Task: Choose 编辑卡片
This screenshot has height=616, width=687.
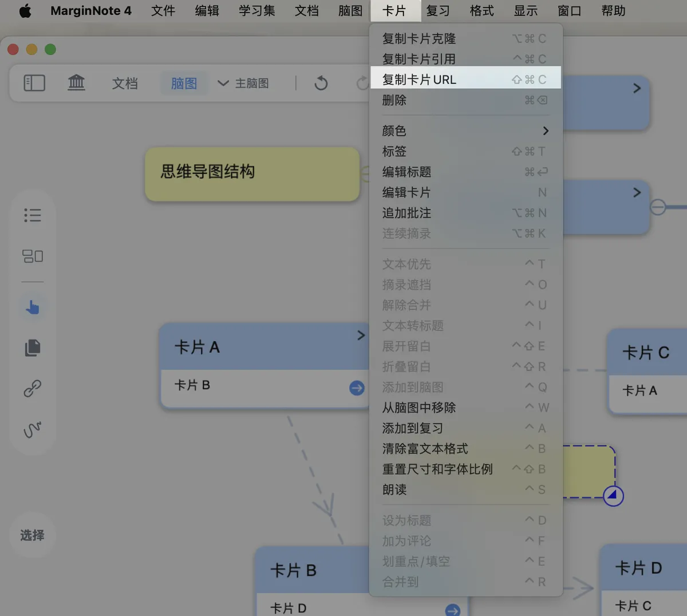Action: pos(465,192)
